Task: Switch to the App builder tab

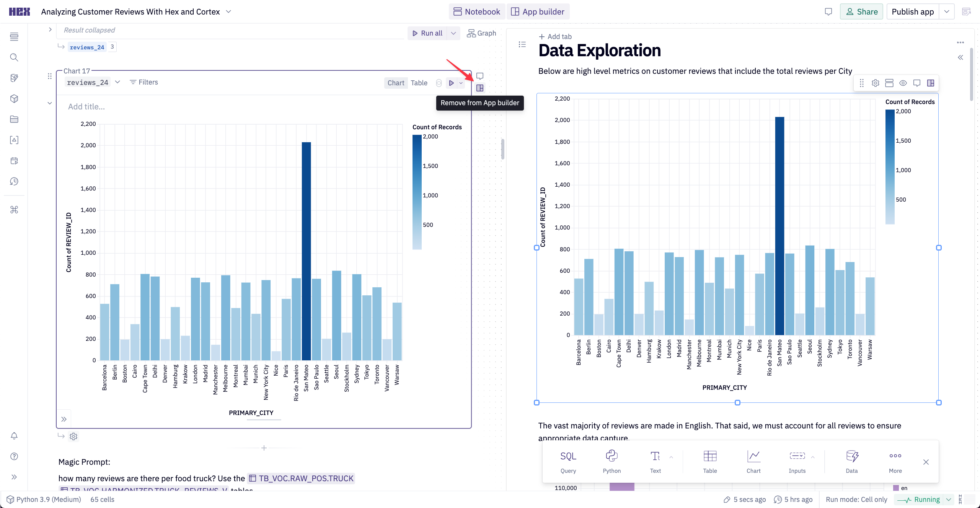Action: (538, 11)
